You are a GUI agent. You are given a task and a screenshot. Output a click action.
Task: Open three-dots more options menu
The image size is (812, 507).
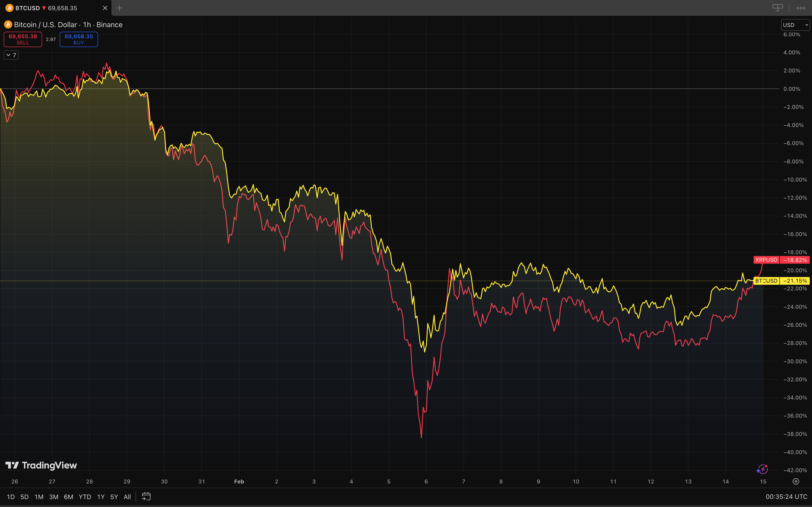point(801,8)
